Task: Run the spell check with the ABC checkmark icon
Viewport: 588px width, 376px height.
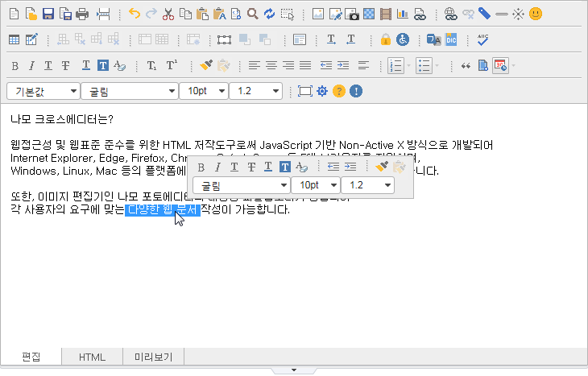Action: click(483, 39)
